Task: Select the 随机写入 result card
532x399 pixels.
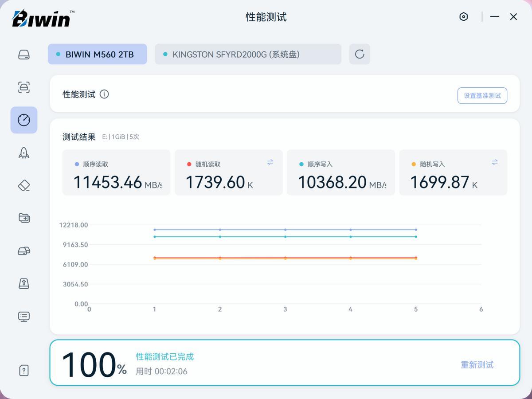Action: point(453,172)
